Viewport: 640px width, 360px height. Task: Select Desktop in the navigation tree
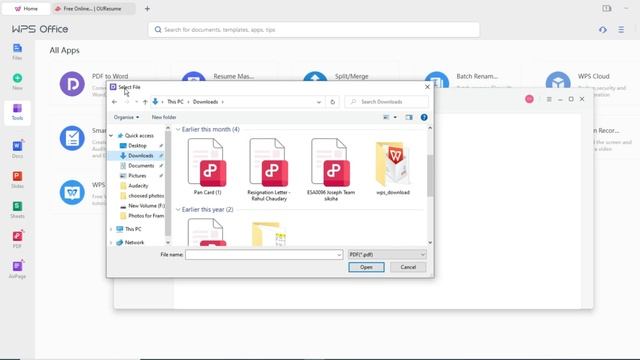pos(138,146)
